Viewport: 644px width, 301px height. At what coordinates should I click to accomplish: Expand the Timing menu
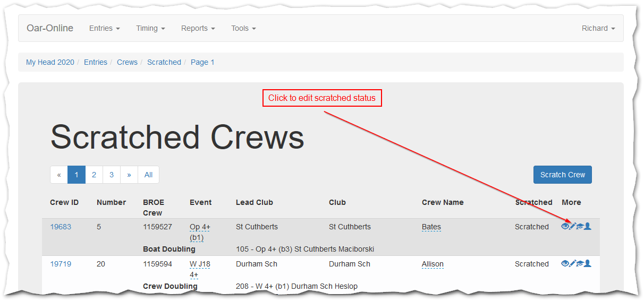[150, 28]
